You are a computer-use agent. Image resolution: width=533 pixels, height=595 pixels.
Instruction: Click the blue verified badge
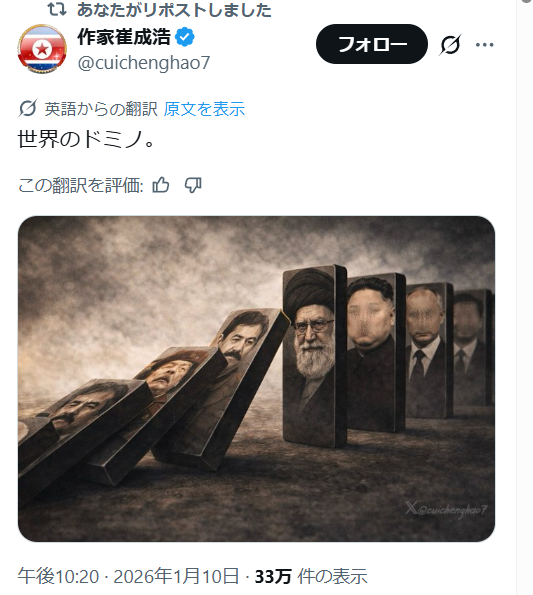click(185, 37)
